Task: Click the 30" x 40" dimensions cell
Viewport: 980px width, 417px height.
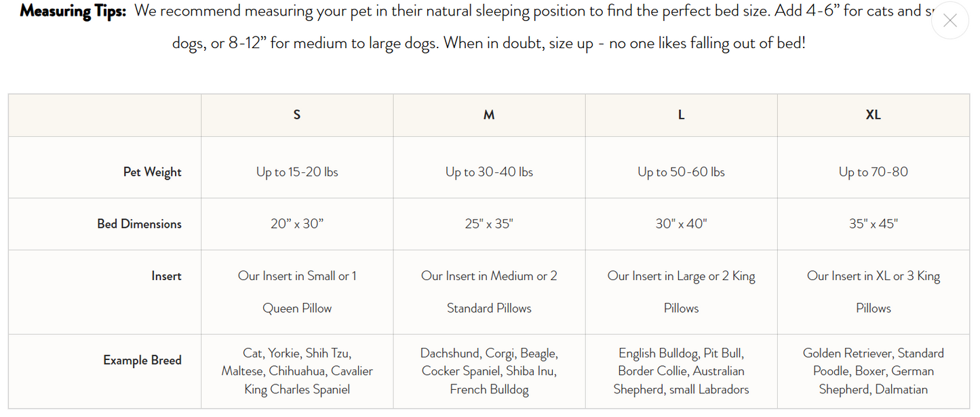Action: coord(681,224)
